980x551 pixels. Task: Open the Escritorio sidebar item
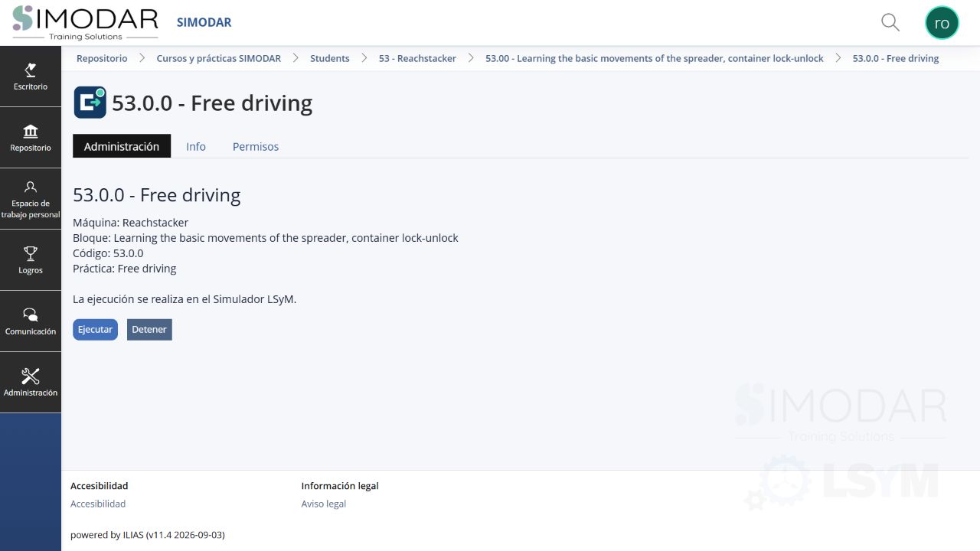(31, 77)
